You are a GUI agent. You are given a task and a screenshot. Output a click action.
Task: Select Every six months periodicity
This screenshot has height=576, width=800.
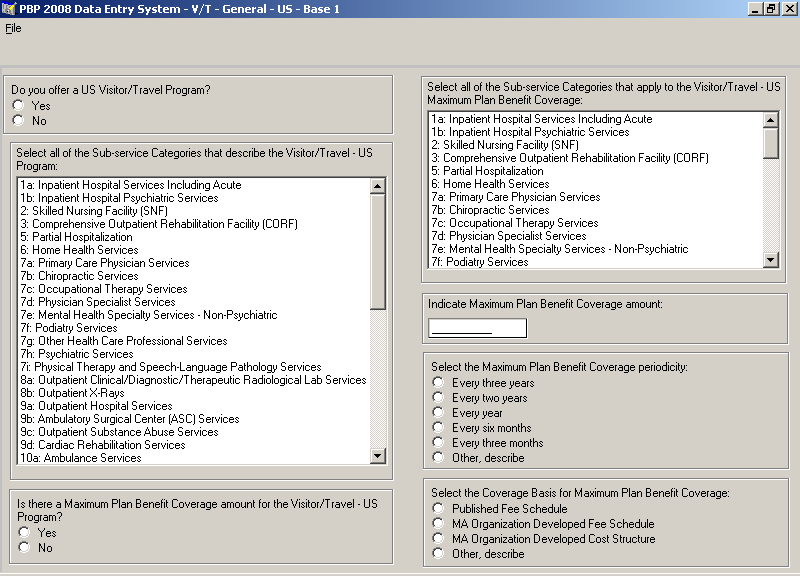(438, 428)
